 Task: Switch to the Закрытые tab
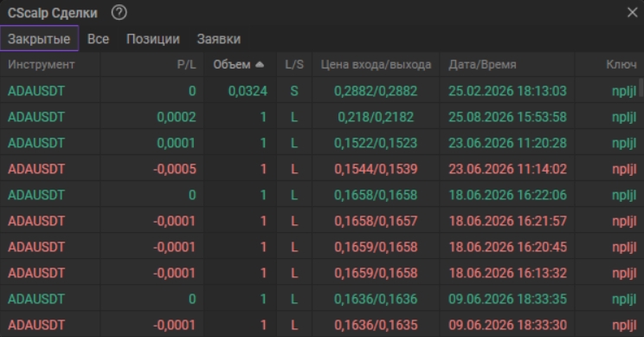point(39,39)
